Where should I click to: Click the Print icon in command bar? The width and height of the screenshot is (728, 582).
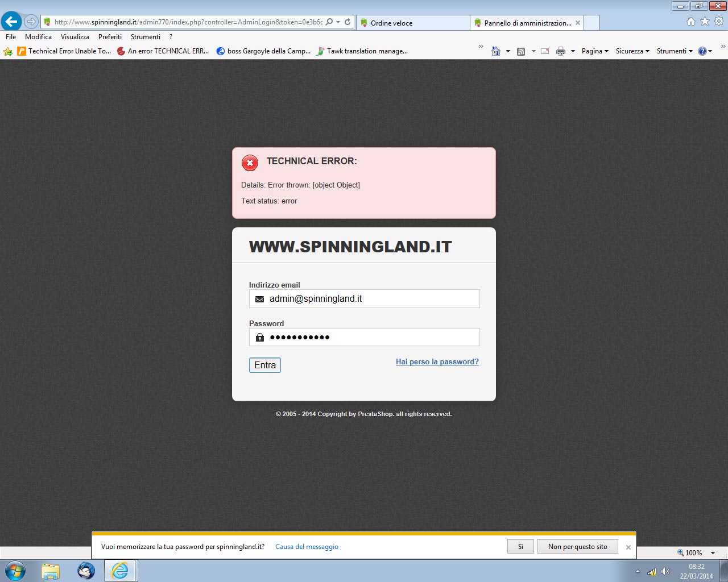click(x=561, y=51)
